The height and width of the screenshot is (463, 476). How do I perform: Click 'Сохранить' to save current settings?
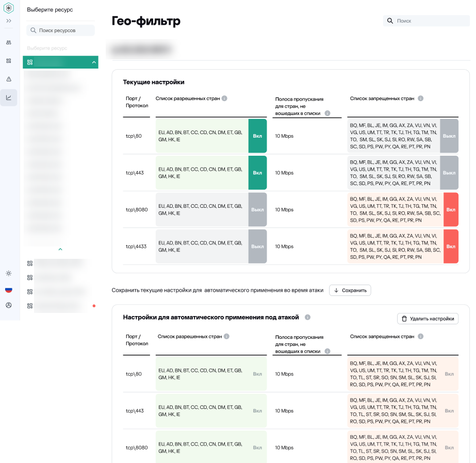(350, 290)
